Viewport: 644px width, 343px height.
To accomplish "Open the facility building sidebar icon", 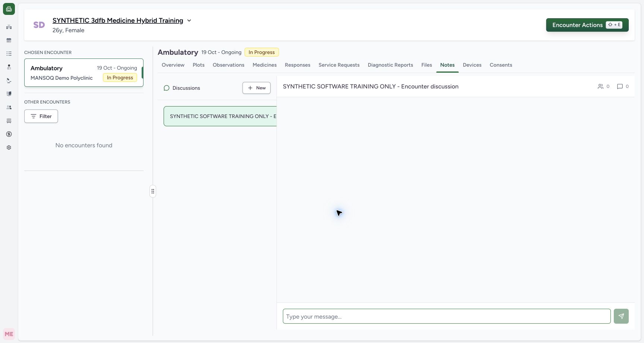I will click(x=9, y=27).
